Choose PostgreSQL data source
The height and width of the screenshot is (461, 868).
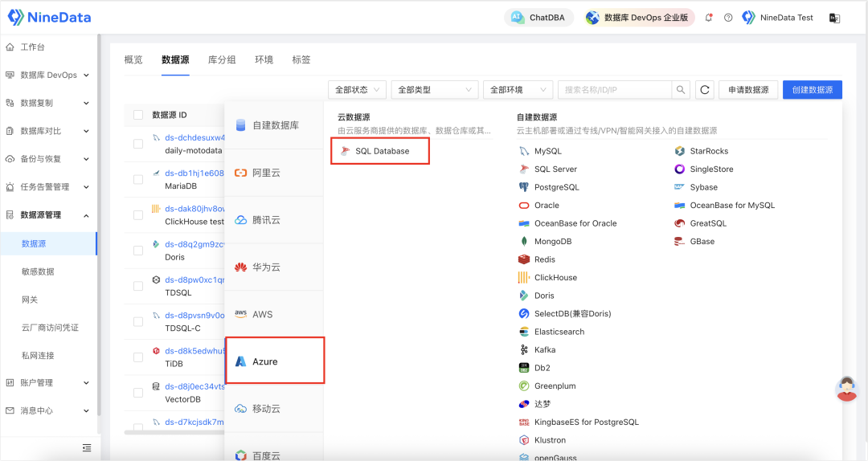tap(549, 187)
